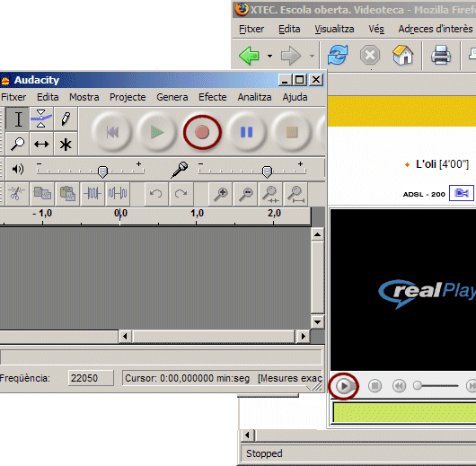Viewport: 476px width, 466px height.
Task: Click the Play button in RealPlayer
Action: point(344,386)
